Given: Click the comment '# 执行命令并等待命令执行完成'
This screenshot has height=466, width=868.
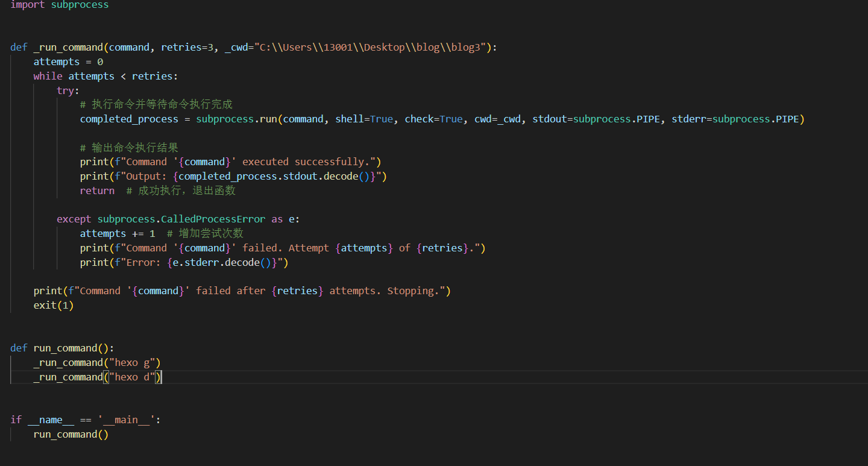Looking at the screenshot, I should click(156, 105).
